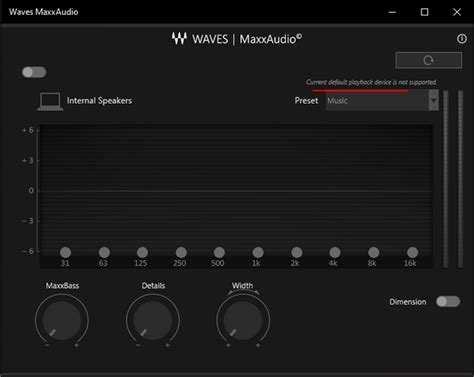Click the 1k equalizer handle

258,253
